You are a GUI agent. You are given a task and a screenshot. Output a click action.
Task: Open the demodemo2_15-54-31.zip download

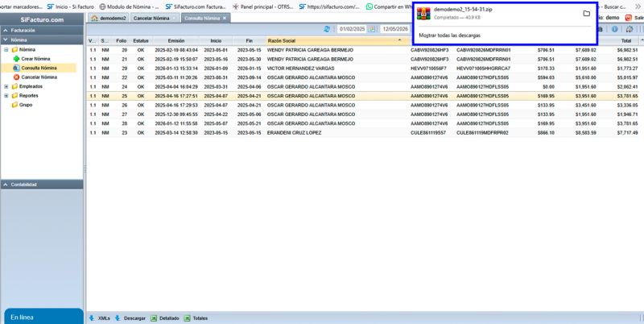(463, 10)
